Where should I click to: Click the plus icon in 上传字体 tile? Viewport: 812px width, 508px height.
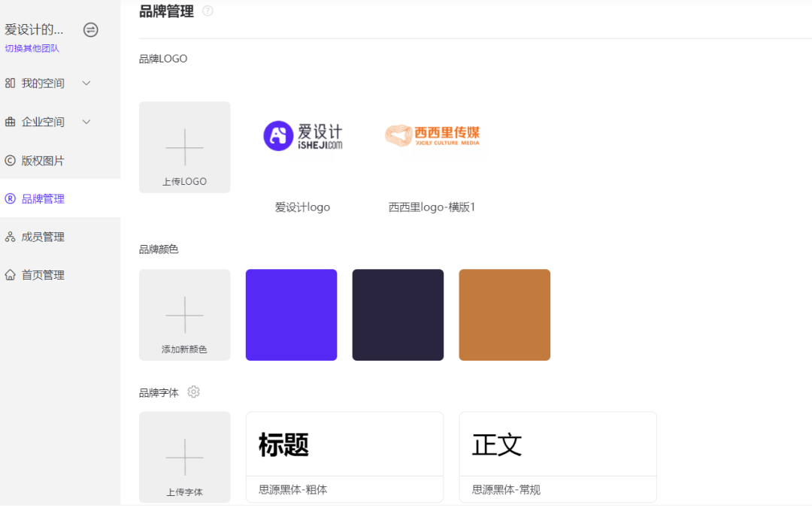pyautogui.click(x=184, y=457)
